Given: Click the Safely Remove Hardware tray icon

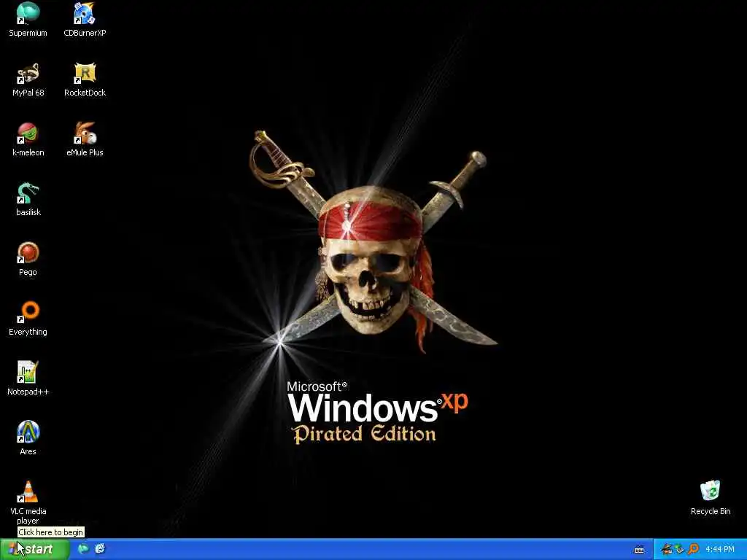Looking at the screenshot, I should [679, 550].
